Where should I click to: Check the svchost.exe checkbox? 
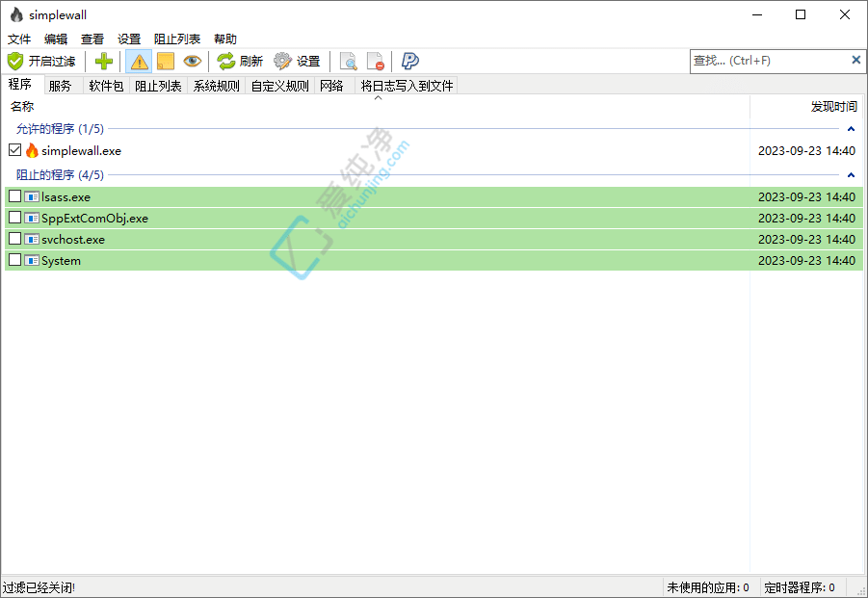pyautogui.click(x=15, y=239)
